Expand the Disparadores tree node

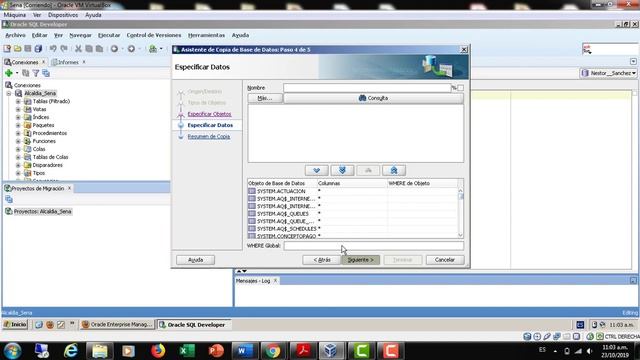(18, 165)
